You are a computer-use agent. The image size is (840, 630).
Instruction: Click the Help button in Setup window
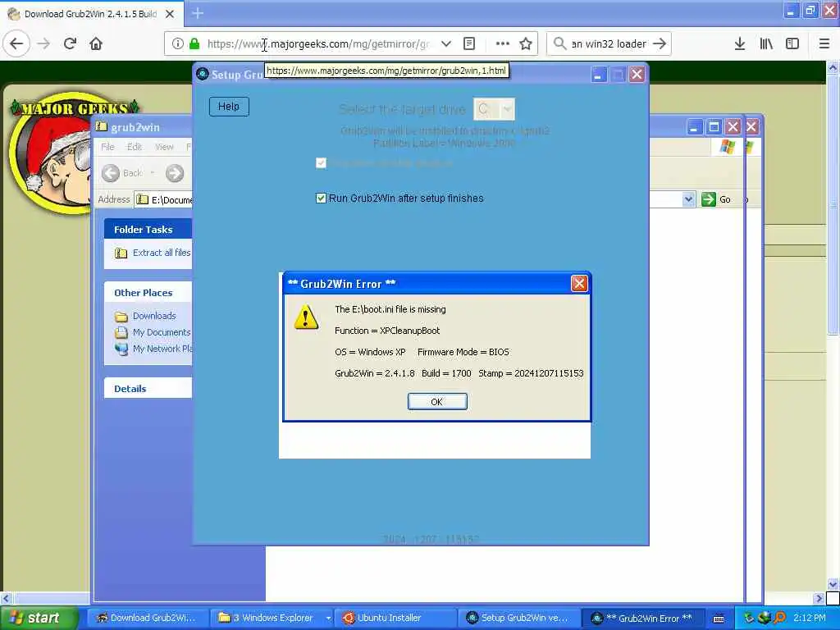tap(229, 107)
